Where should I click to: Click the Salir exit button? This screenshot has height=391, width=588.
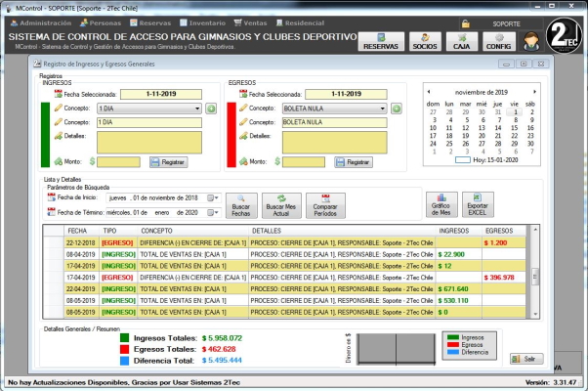[x=526, y=359]
